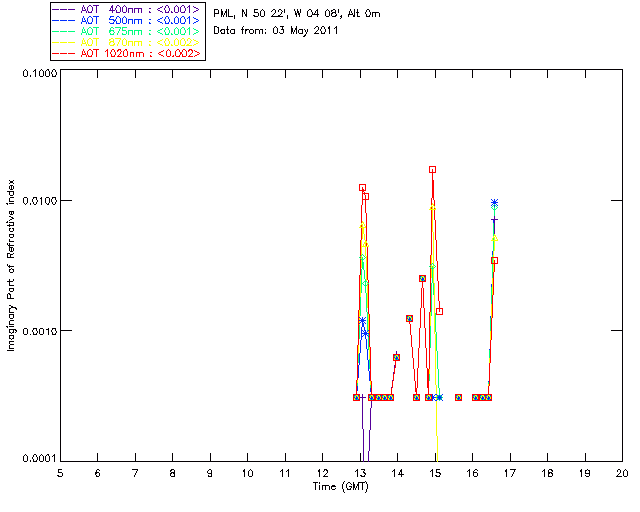This screenshot has width=640, height=512.
Task: Click the highest red square marker near time 15
Action: pos(432,169)
